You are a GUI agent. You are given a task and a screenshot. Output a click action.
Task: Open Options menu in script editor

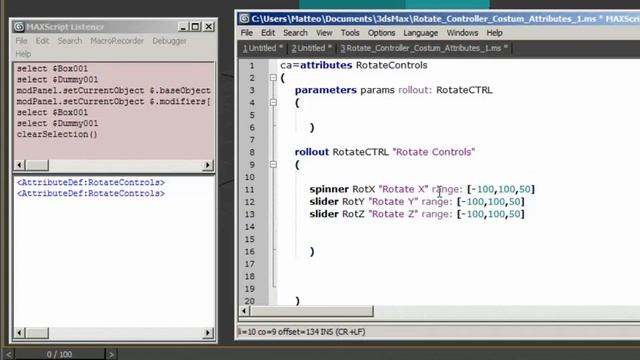point(381,33)
